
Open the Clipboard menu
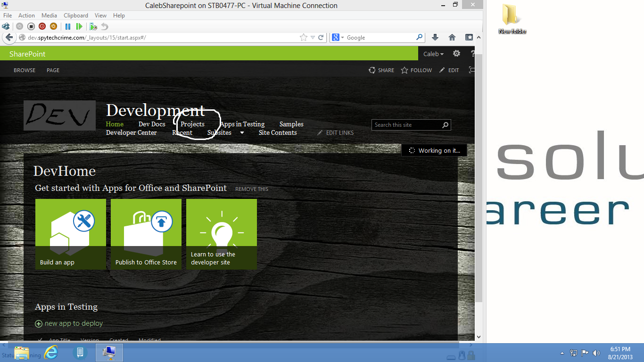[x=76, y=16]
